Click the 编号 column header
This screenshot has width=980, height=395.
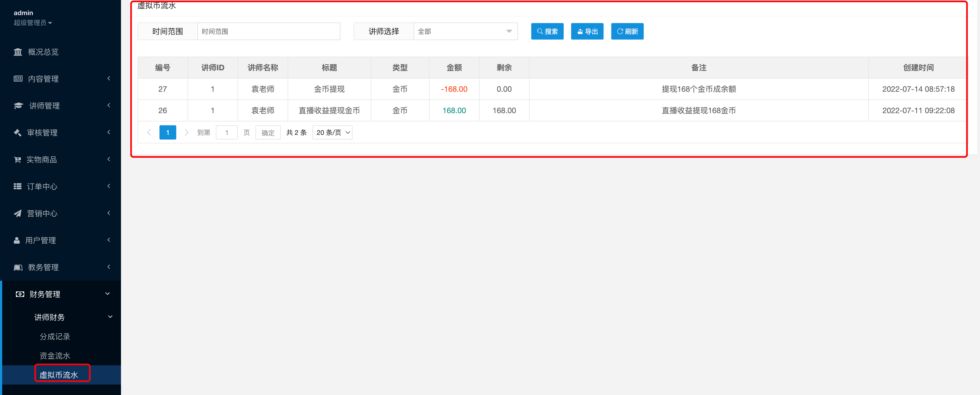[163, 68]
